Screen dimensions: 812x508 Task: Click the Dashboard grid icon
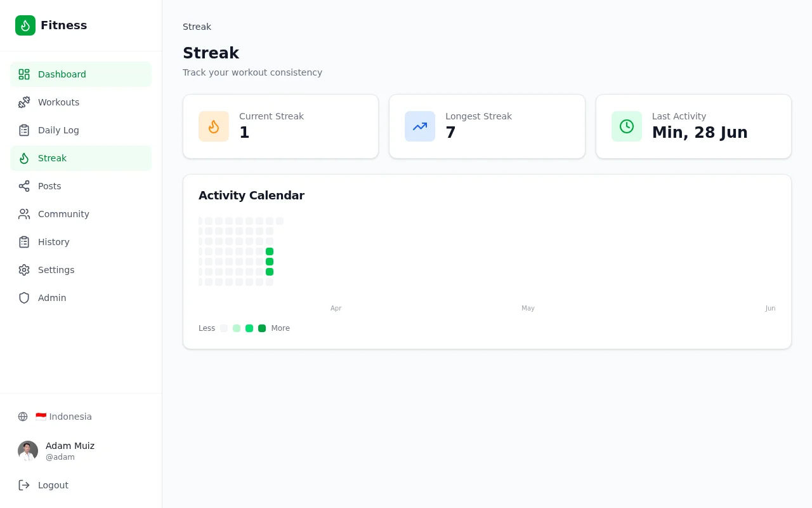pos(24,74)
